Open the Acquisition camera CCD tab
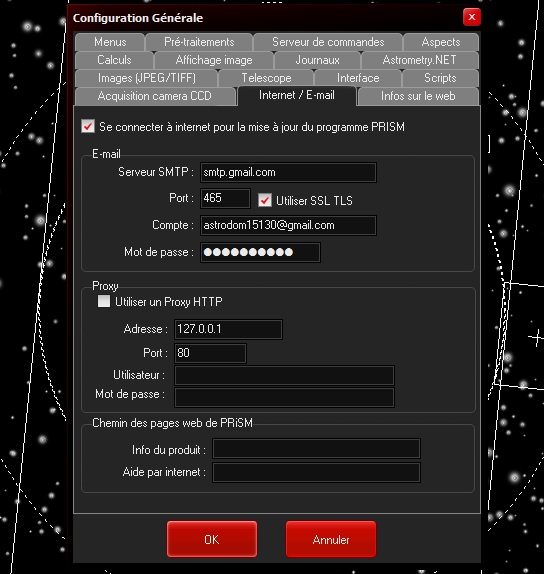This screenshot has height=574, width=544. click(155, 96)
